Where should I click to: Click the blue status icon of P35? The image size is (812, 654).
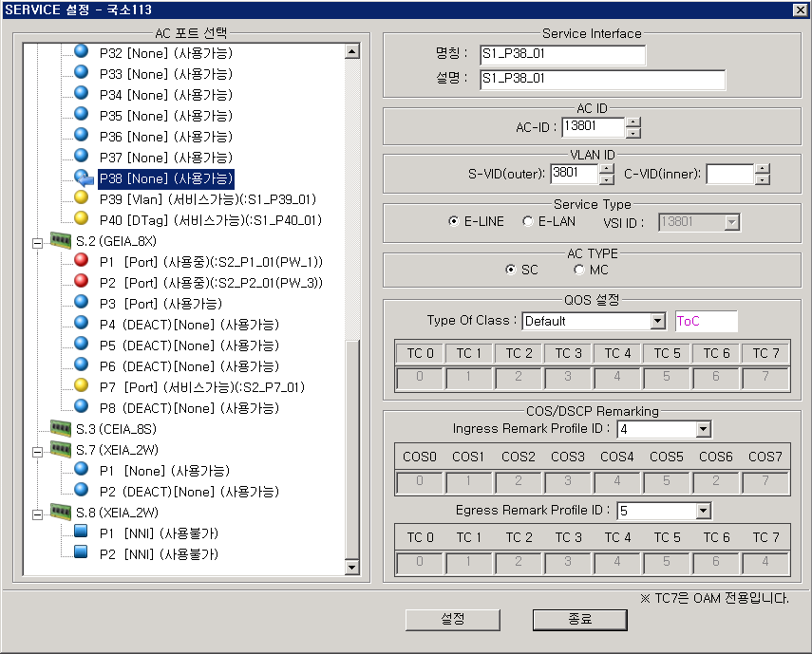coord(82,113)
